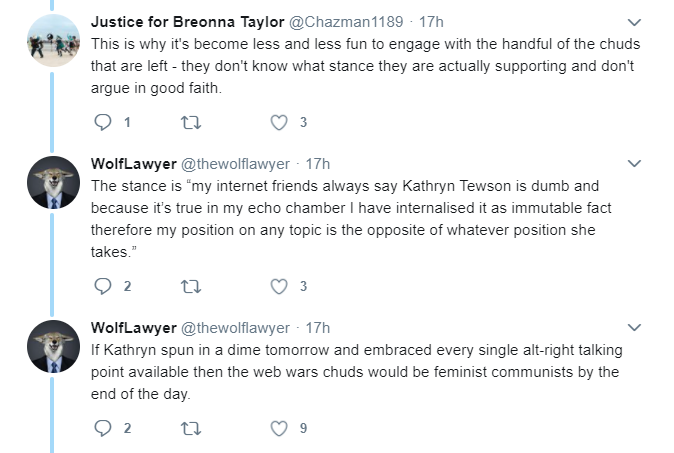
Task: Retweet the Justice for Breonna Taylor tweet
Action: [191, 123]
